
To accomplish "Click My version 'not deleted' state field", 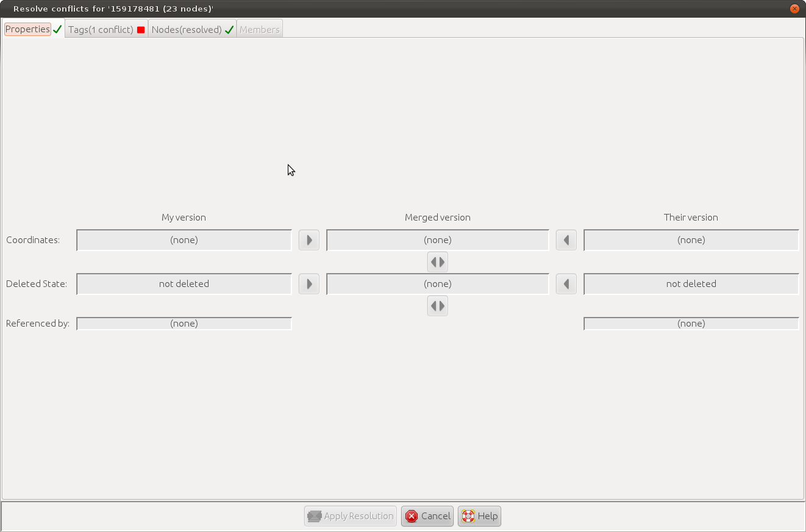I will tap(184, 284).
